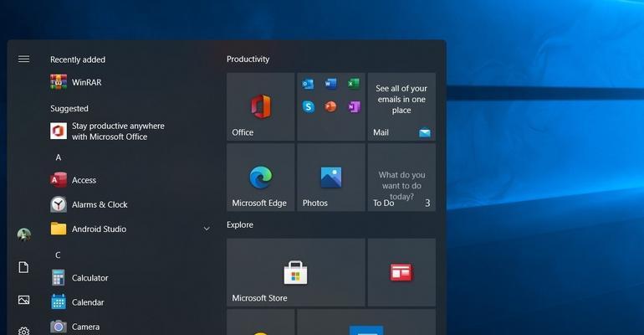The height and width of the screenshot is (335, 644).
Task: Launch PowerPoint from the Office apps tile
Action: (x=330, y=107)
